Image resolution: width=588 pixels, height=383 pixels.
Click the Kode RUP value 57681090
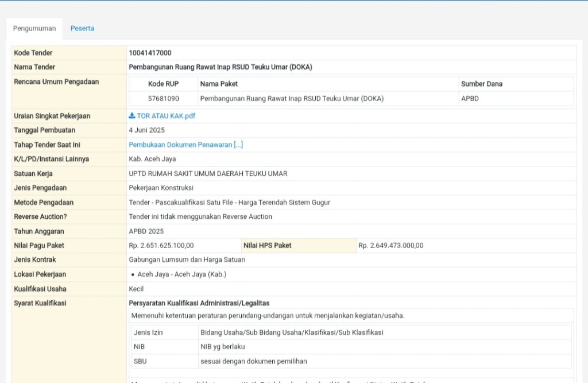point(163,99)
